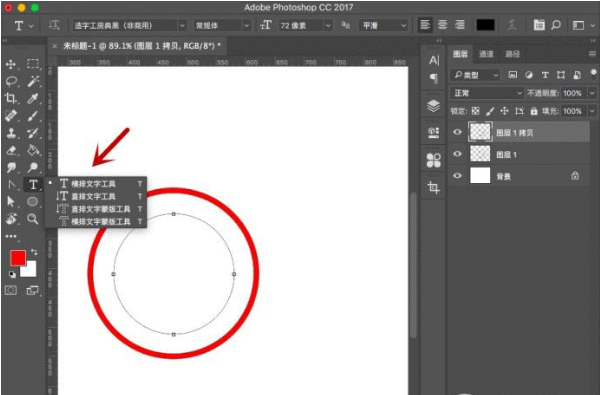Select the Clone Stamp tool
600x395 pixels.
coord(11,133)
